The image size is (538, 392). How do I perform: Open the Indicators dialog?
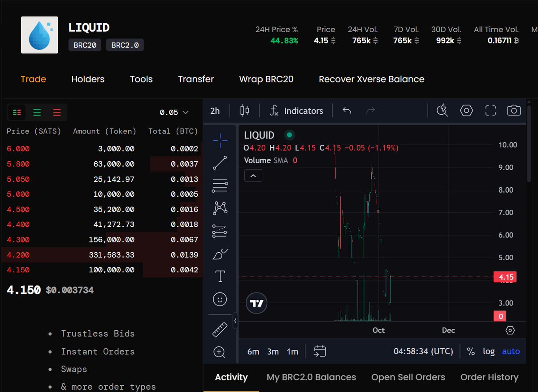297,111
